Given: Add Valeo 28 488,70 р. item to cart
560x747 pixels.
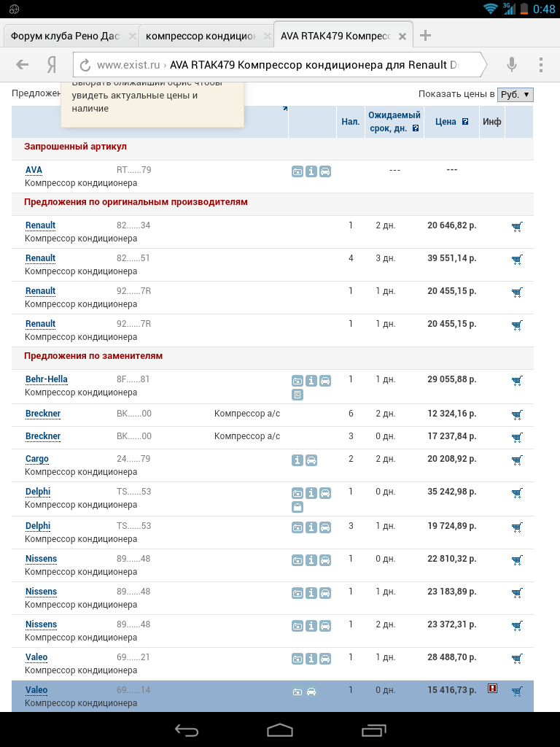Looking at the screenshot, I should [517, 659].
